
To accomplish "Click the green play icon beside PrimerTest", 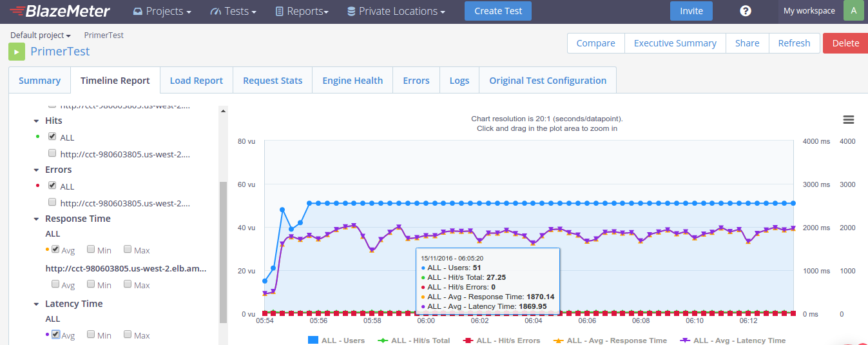I will (17, 52).
